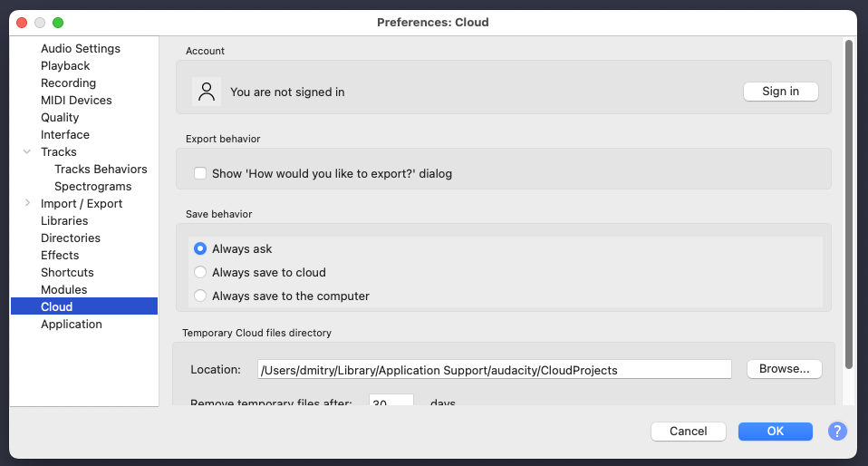The height and width of the screenshot is (466, 868).
Task: Go to the Spectrograms preferences page
Action: coord(93,186)
